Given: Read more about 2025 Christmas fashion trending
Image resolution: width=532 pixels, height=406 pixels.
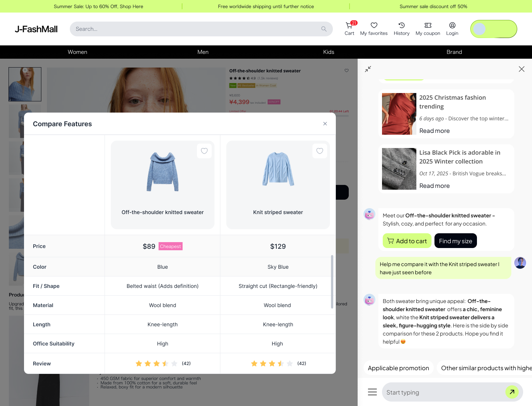Looking at the screenshot, I should click(434, 131).
